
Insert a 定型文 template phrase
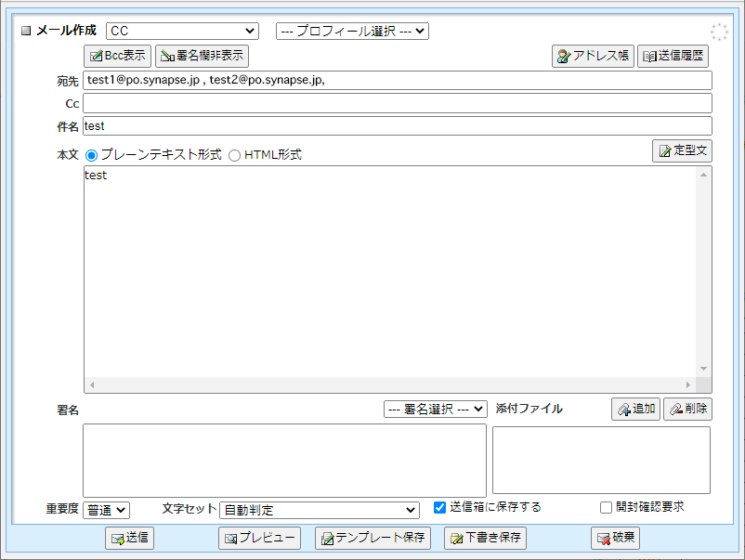682,150
